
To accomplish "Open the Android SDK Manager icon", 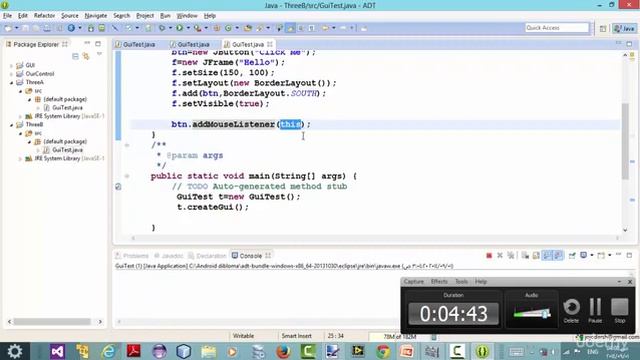I will click(91, 28).
